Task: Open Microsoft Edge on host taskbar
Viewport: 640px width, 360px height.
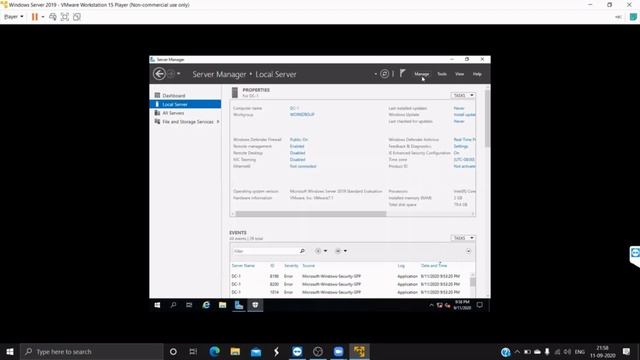Action: [x=214, y=351]
